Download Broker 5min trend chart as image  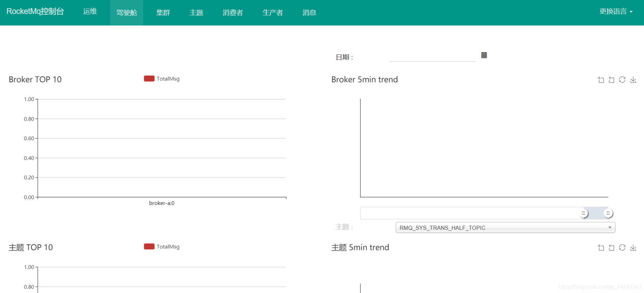(633, 80)
